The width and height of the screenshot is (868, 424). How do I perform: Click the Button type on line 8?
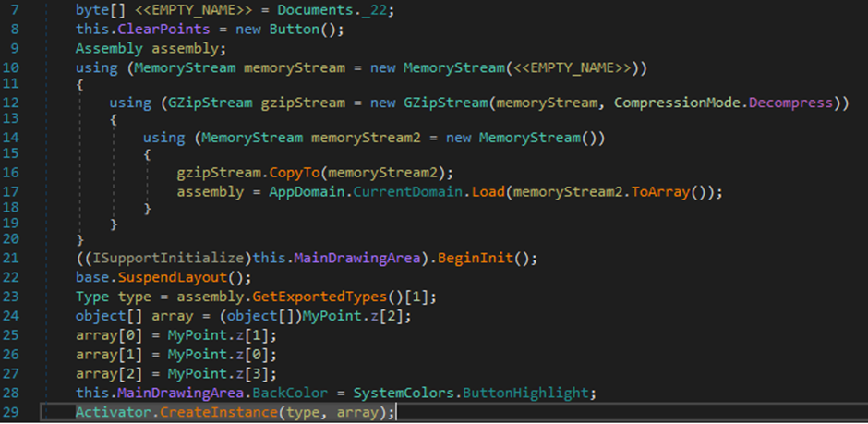pos(294,29)
